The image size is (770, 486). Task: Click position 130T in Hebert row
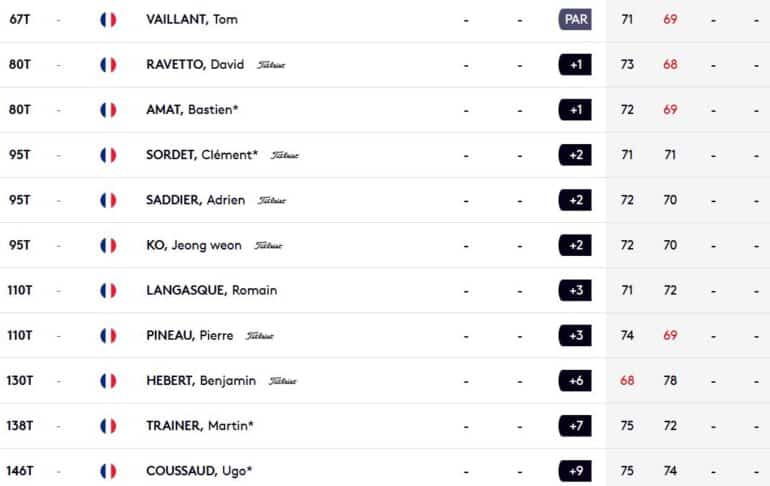coord(20,380)
